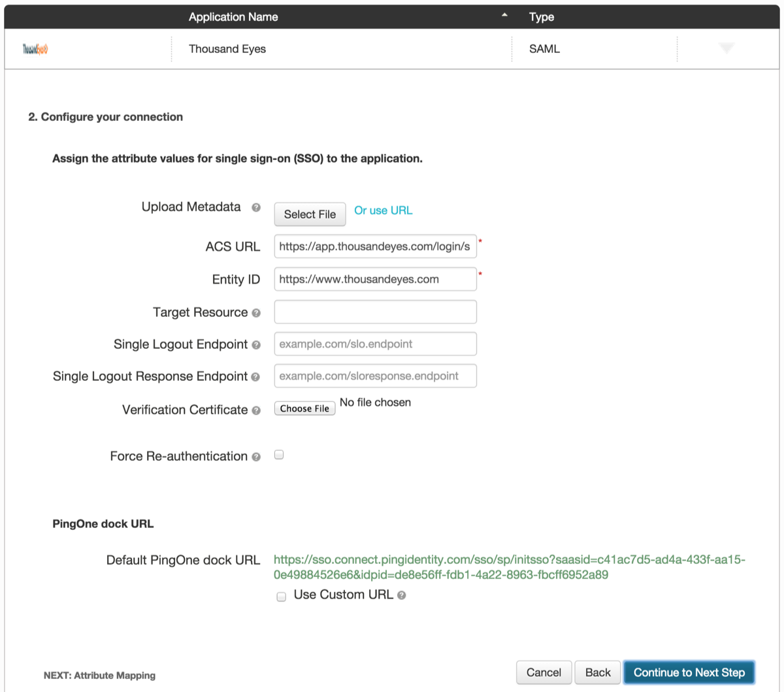Select the Single Logout Endpoint field
Viewport: 784px width, 692px height.
point(375,344)
